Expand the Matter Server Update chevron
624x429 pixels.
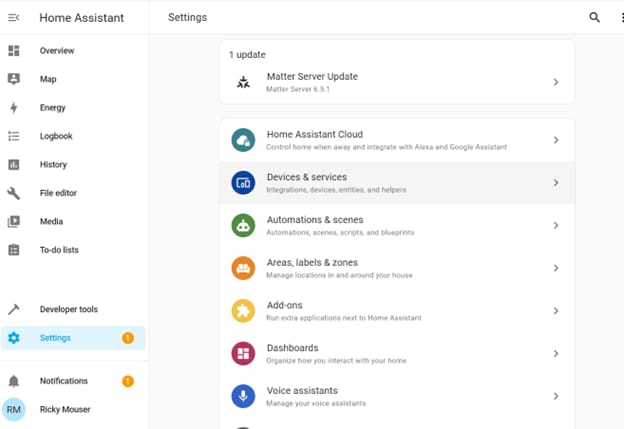click(x=556, y=82)
